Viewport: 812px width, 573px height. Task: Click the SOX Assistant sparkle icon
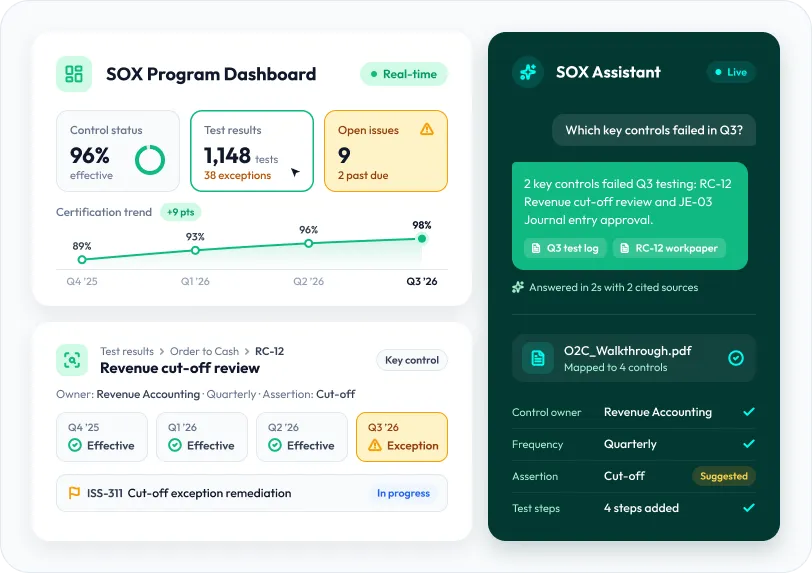coord(528,72)
